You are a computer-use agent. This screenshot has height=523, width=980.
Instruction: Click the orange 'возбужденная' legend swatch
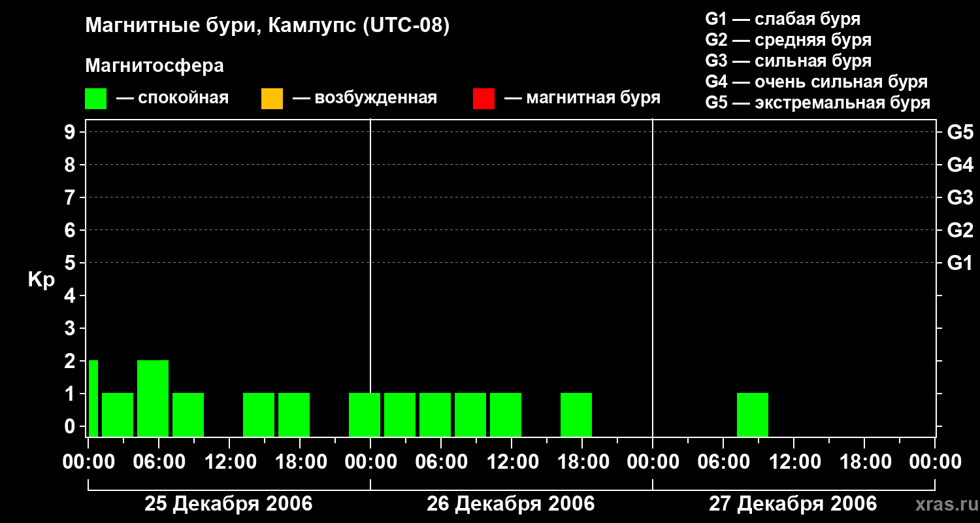pyautogui.click(x=272, y=98)
